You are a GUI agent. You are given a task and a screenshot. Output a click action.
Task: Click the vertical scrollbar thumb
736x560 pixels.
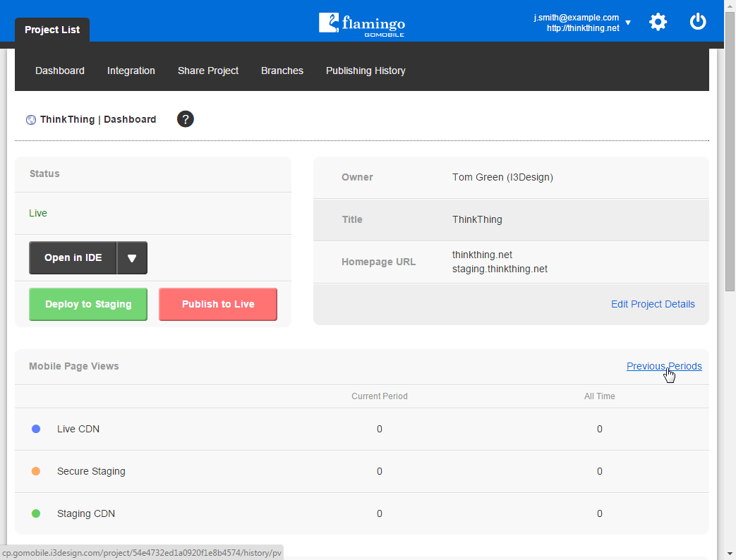tap(730, 152)
